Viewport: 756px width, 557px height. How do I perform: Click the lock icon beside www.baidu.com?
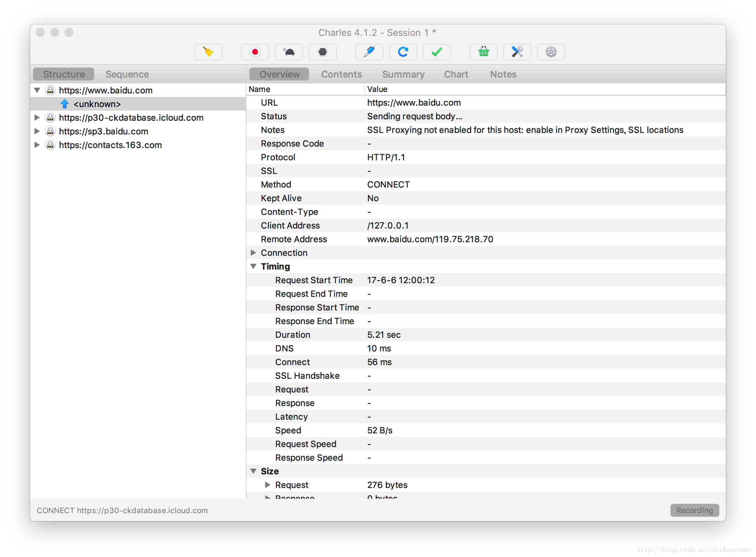point(50,90)
